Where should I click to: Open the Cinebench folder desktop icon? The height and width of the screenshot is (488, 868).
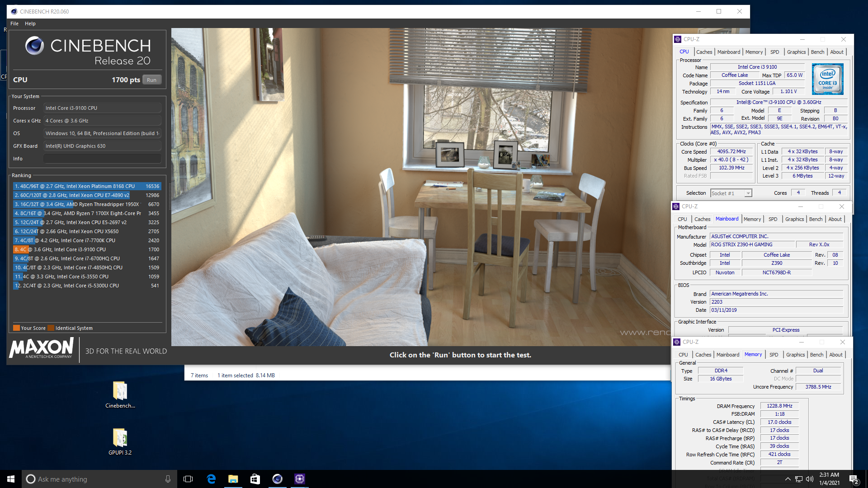click(x=120, y=395)
